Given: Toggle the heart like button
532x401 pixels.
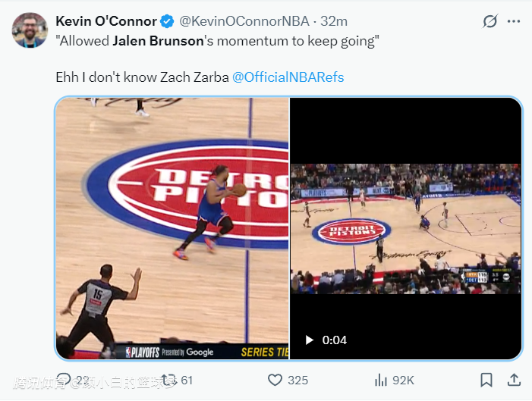Looking at the screenshot, I should 276,380.
